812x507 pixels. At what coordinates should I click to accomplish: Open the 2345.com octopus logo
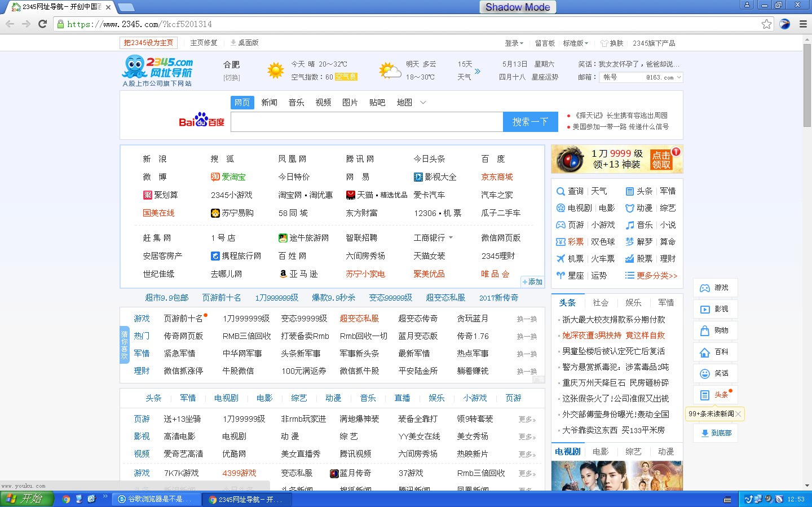pyautogui.click(x=157, y=70)
